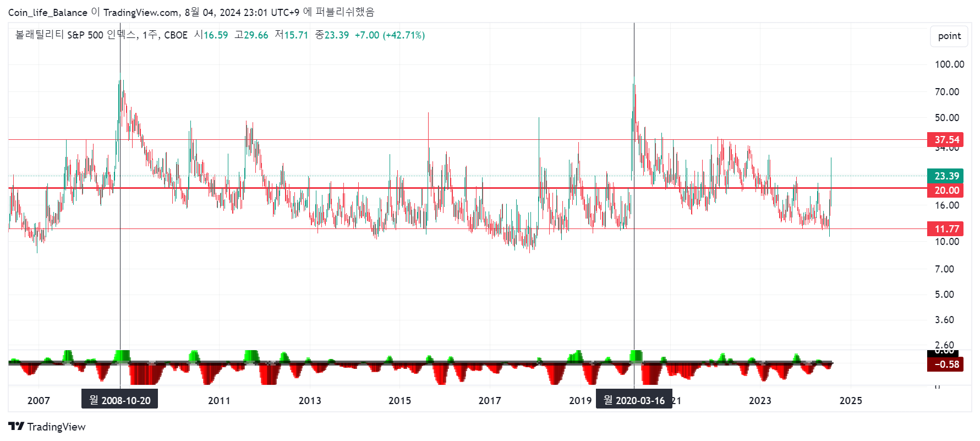Select the red 37.54 price label
Image resolution: width=980 pixels, height=441 pixels.
(x=945, y=140)
